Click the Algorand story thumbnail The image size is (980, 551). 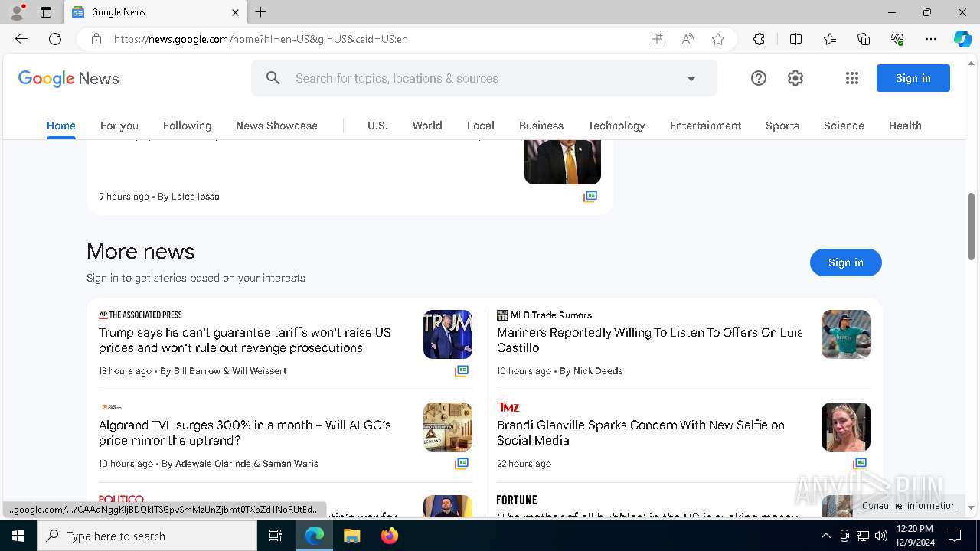tap(448, 427)
